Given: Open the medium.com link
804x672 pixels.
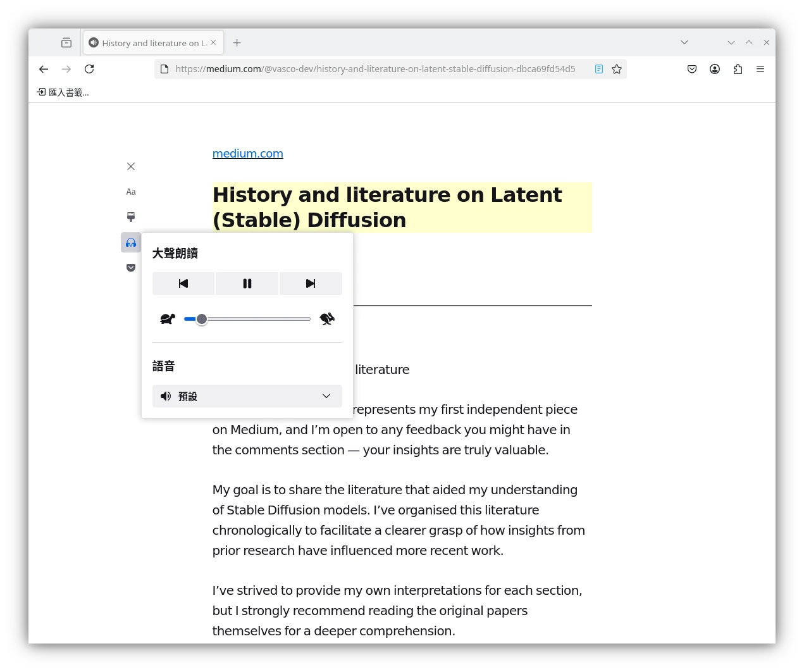Looking at the screenshot, I should [x=247, y=154].
